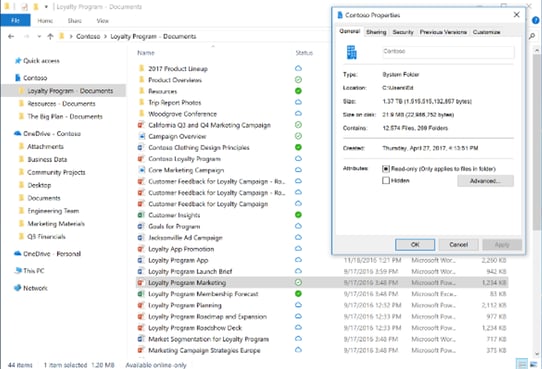This screenshot has height=369, width=542.
Task: Click the Apply button
Action: pyautogui.click(x=502, y=244)
